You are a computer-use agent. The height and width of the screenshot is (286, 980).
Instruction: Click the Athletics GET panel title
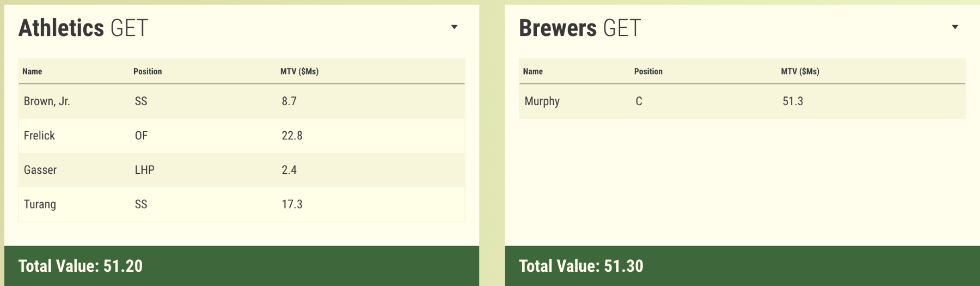(83, 28)
